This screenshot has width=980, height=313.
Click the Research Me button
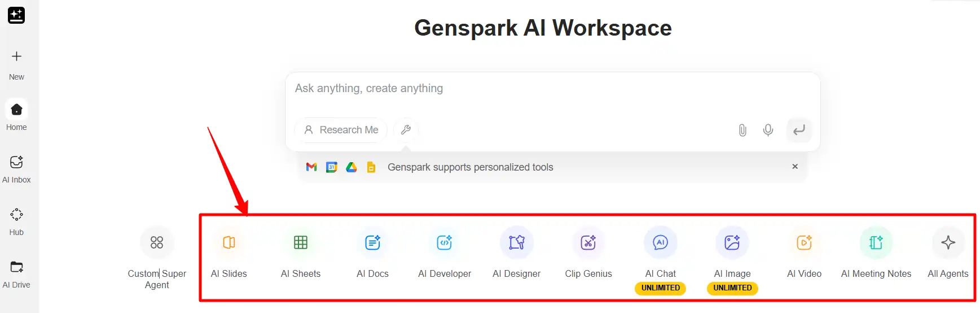341,130
